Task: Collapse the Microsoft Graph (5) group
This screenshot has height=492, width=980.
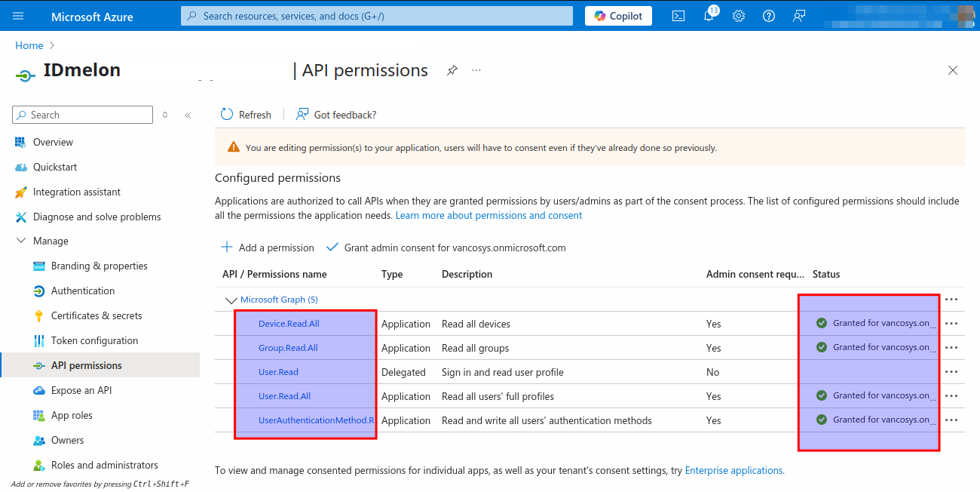Action: coord(231,300)
